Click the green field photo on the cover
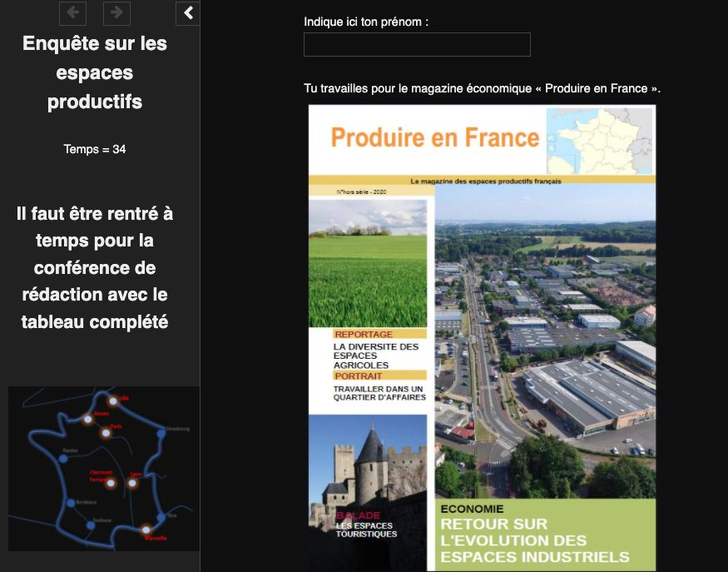Viewport: 728px width, 572px height. (x=367, y=263)
